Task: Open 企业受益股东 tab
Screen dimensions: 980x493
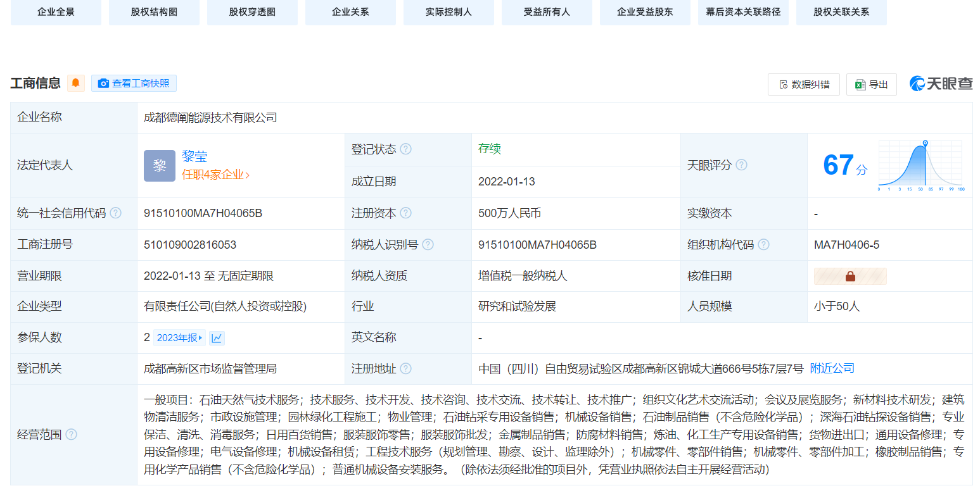Action: [645, 12]
